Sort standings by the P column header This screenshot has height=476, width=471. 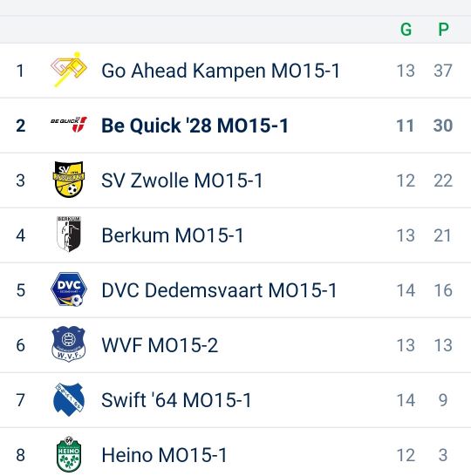click(x=443, y=30)
